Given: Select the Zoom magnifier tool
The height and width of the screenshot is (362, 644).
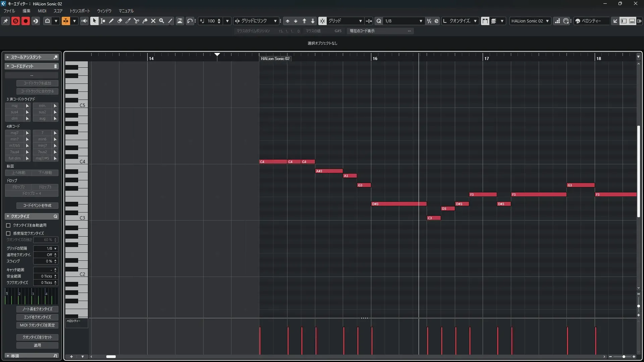Looking at the screenshot, I should [x=162, y=21].
